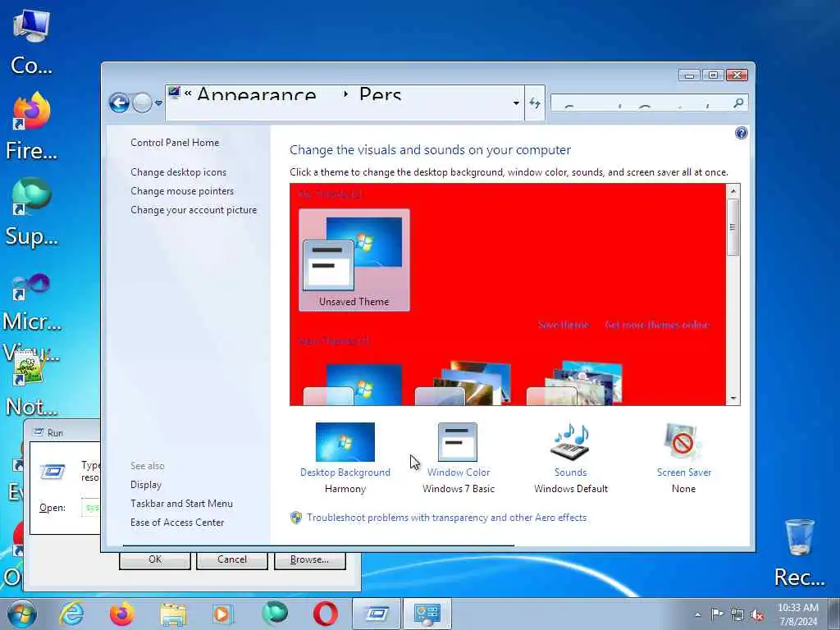Click the network tray icon
This screenshot has width=840, height=630.
point(737,614)
